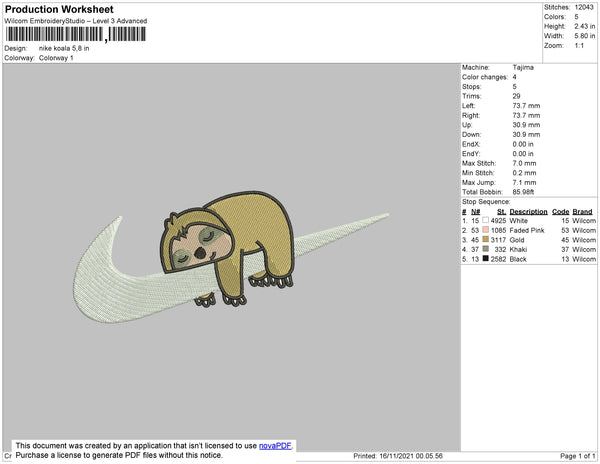The image size is (600, 464).
Task: Click the Stitches value '12043'
Action: [584, 7]
